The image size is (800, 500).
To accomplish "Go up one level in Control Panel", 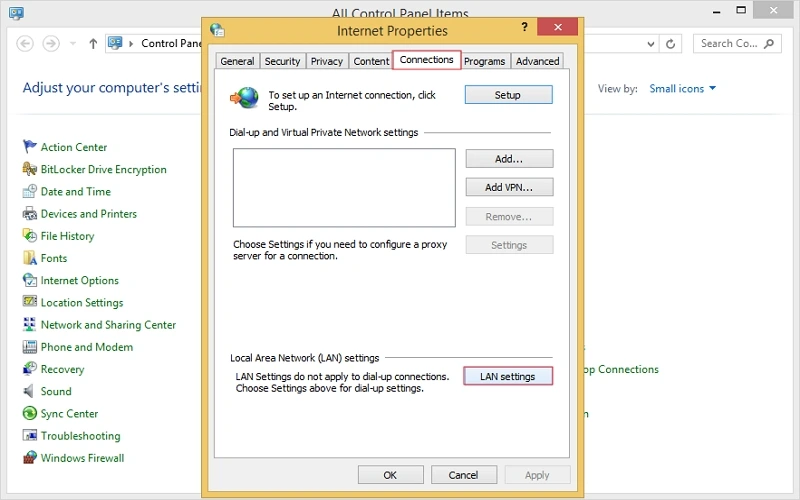I will [93, 44].
